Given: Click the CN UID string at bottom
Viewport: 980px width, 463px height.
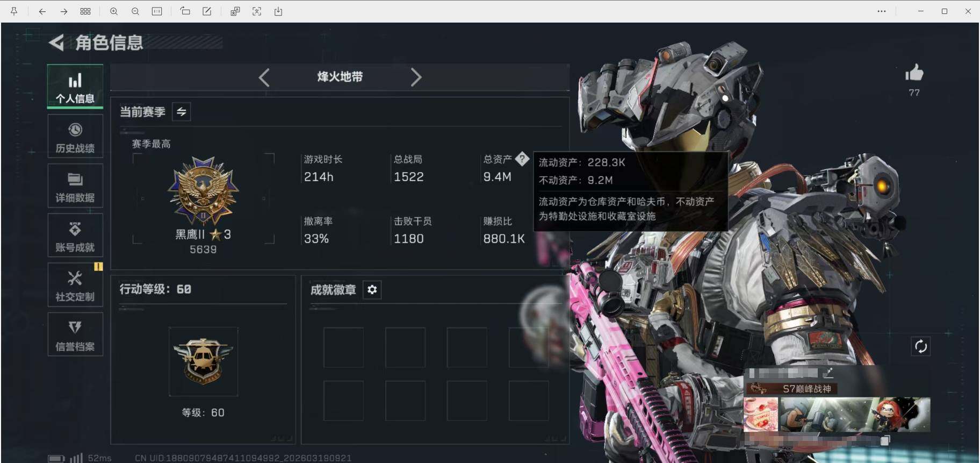Looking at the screenshot, I should coord(243,458).
